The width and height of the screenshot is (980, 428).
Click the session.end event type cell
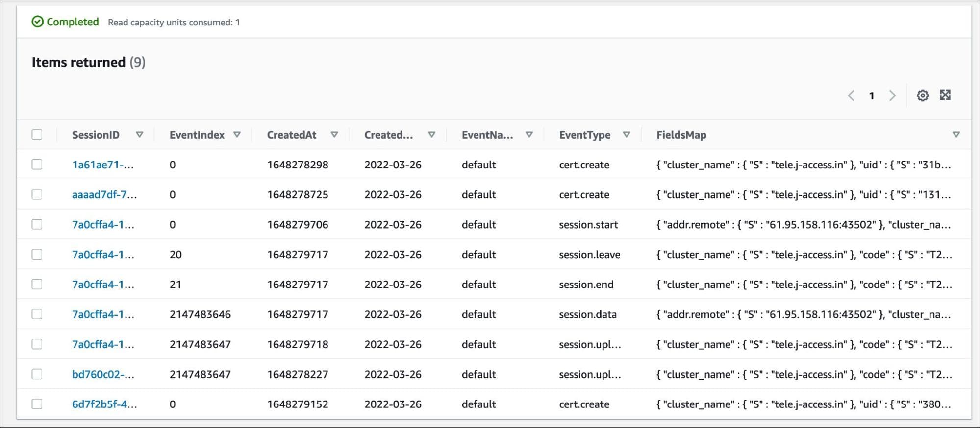pos(586,285)
